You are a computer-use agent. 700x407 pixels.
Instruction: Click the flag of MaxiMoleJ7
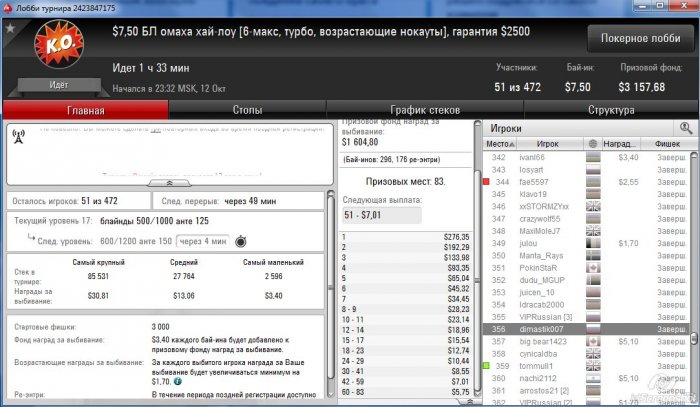pos(593,231)
